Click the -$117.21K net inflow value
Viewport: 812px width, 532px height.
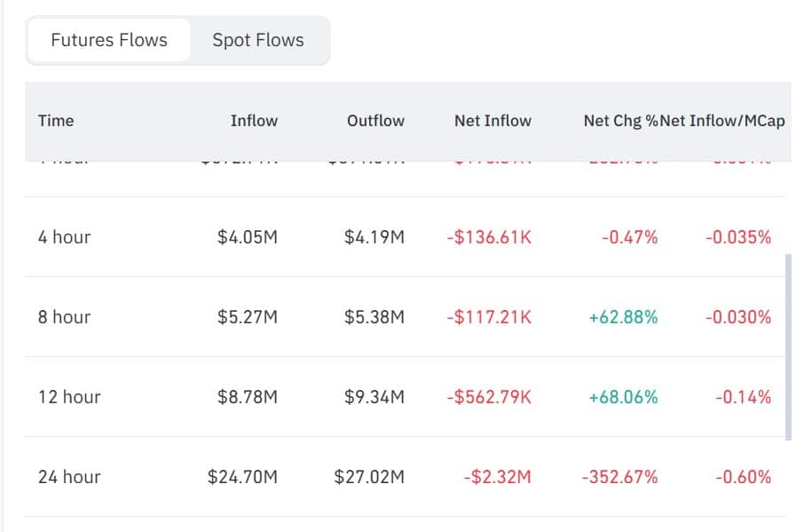click(489, 317)
